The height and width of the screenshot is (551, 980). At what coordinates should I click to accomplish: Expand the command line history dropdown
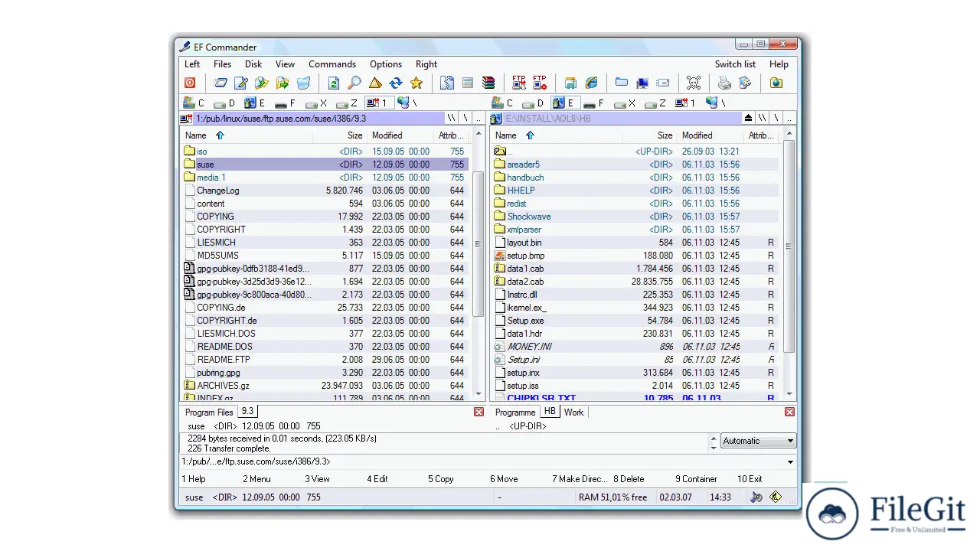[790, 462]
